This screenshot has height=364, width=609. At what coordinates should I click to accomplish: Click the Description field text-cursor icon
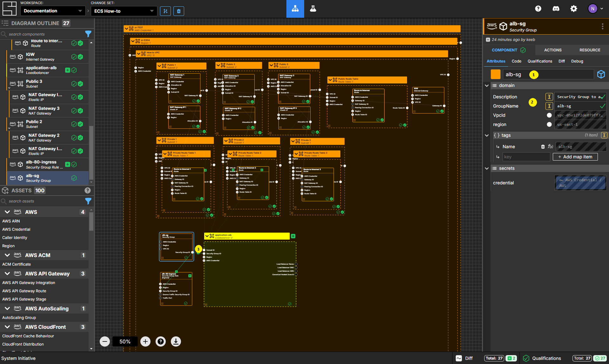pyautogui.click(x=549, y=97)
